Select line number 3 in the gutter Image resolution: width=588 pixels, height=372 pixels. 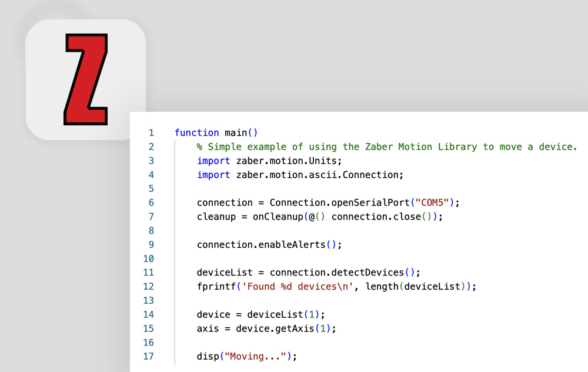pyautogui.click(x=151, y=161)
